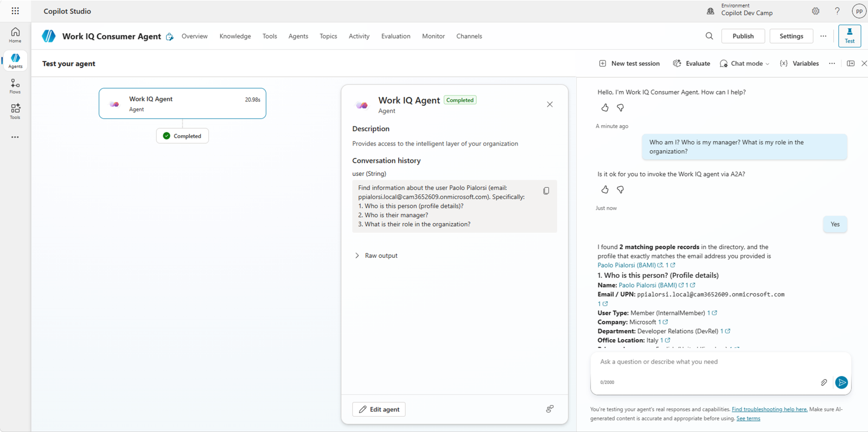Open the Channels tab

pos(469,36)
